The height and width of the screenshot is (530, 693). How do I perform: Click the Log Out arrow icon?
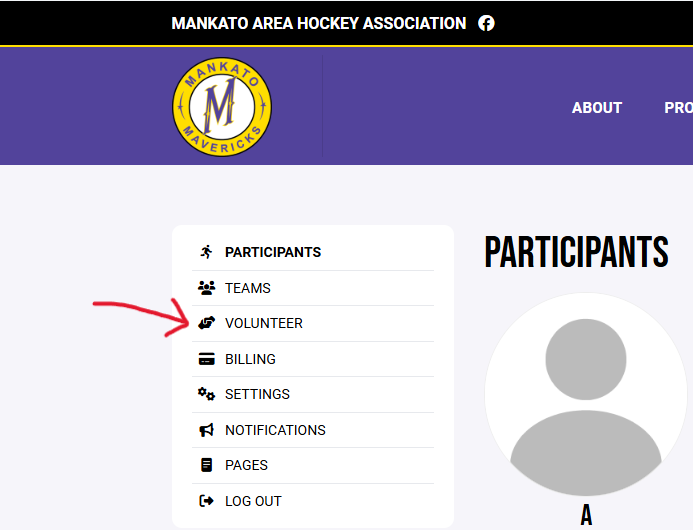click(x=206, y=501)
